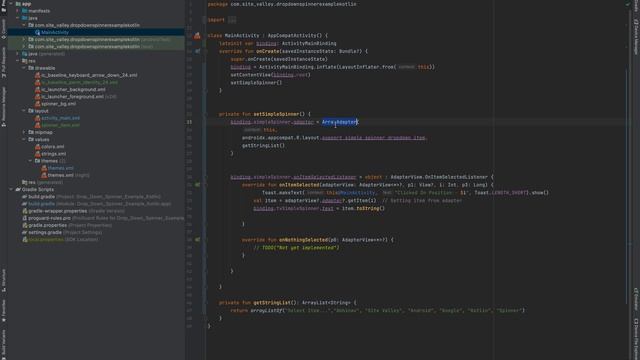Open strings.xml file icon

pos(38,154)
